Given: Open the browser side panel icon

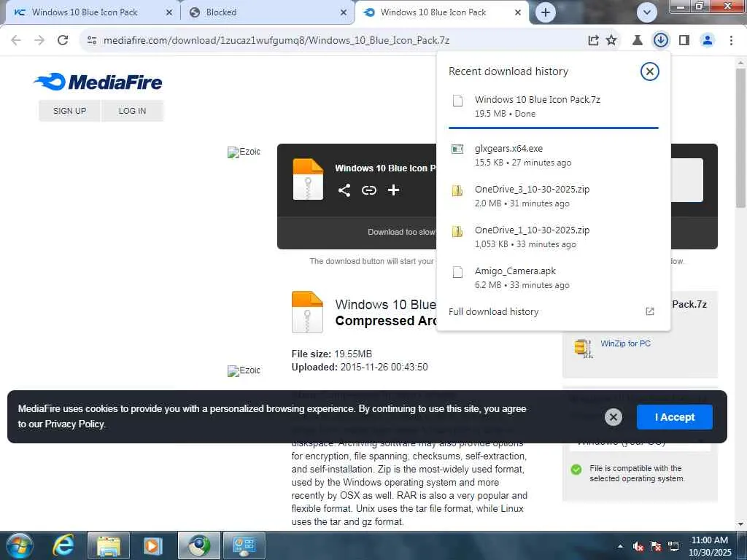Looking at the screenshot, I should 684,41.
